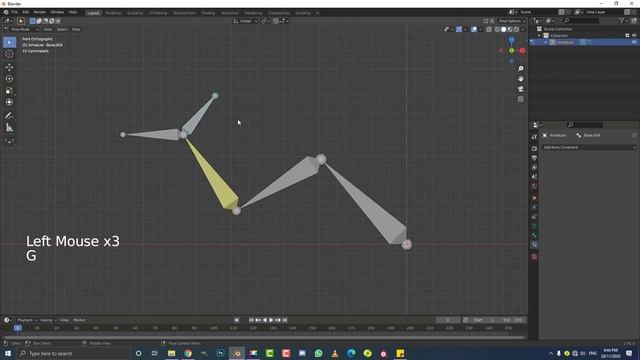Select the Measure tool
Screen dimensions: 640x360
click(9, 128)
